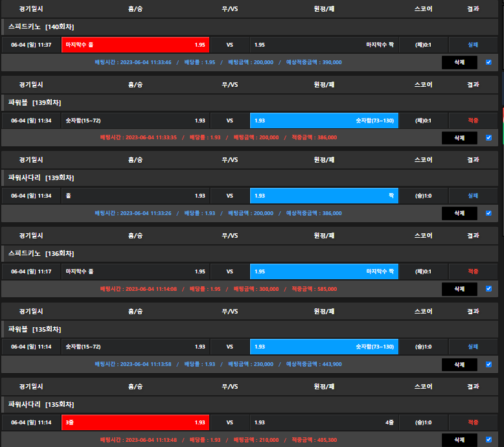Delete the 파워볼 135회차 bet entry

459,364
